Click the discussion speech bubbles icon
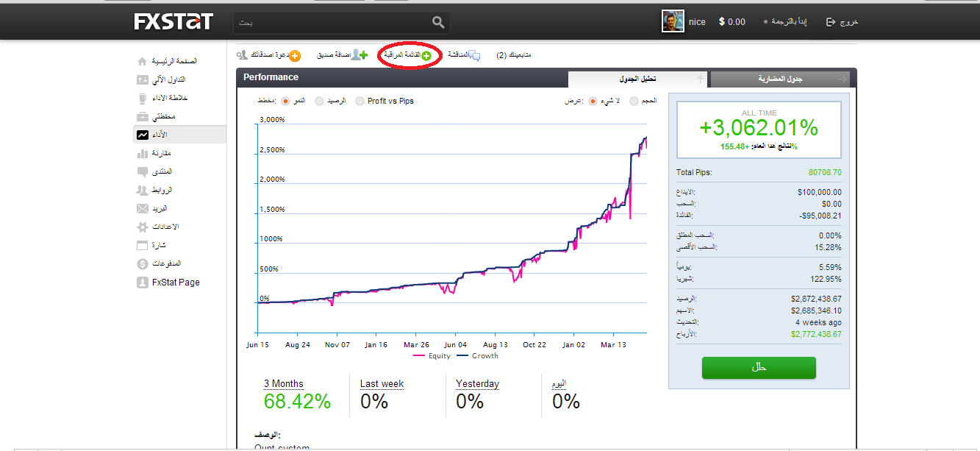Viewport: 980px width, 451px height. point(474,56)
